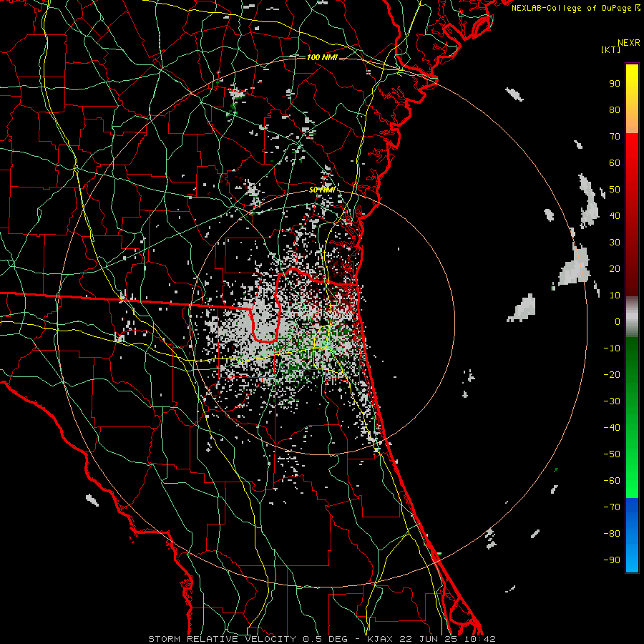Click the positive 10 value on velocity scale
The height and width of the screenshot is (644, 644).
coord(615,296)
